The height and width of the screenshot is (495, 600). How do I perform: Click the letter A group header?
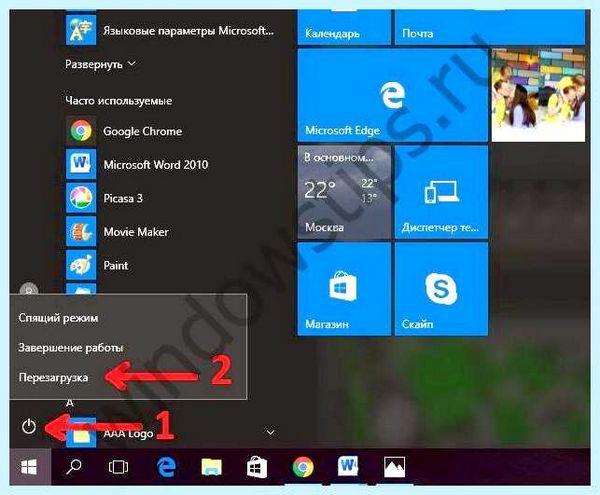point(70,403)
